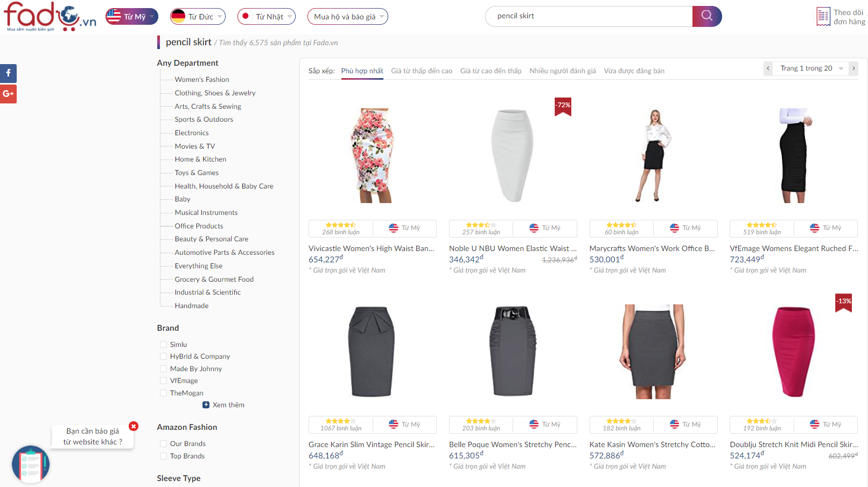Open 268 bình luận reviews link
Screen dimensions: 868x487
(341, 232)
